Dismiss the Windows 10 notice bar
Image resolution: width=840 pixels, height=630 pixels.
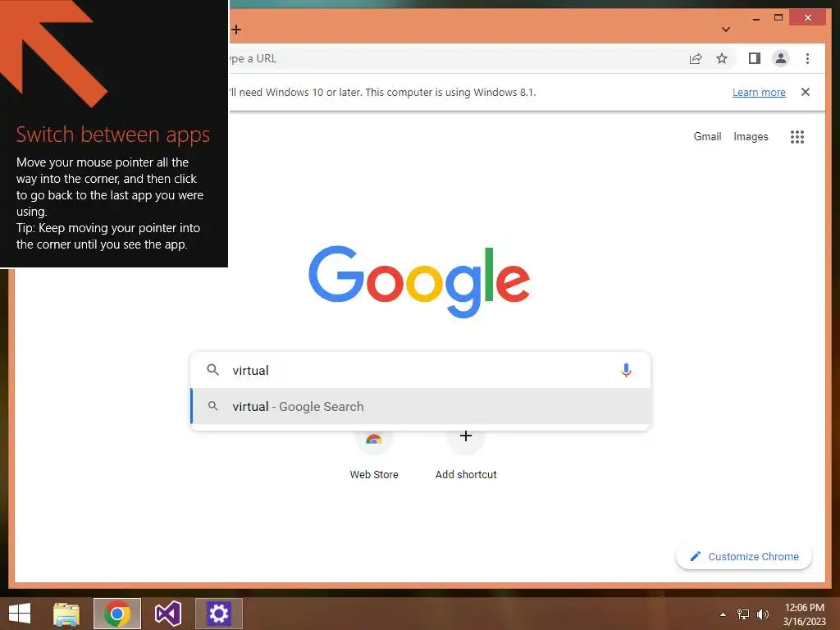(806, 92)
